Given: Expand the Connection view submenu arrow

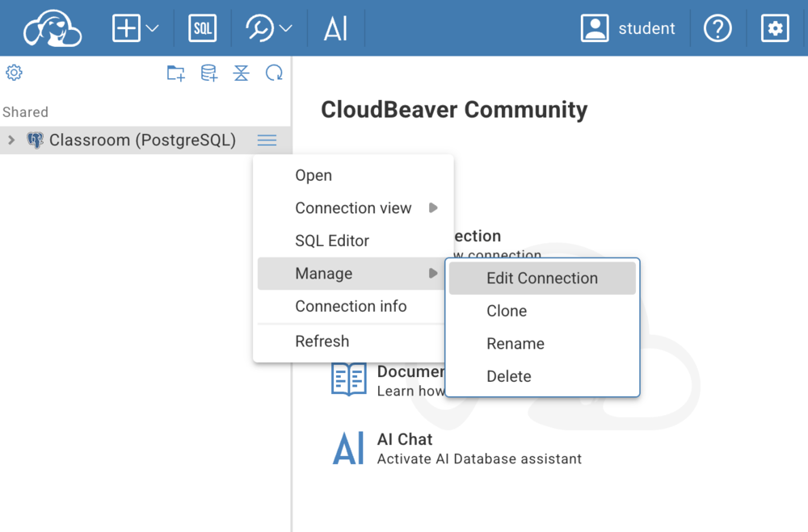Looking at the screenshot, I should (x=433, y=208).
